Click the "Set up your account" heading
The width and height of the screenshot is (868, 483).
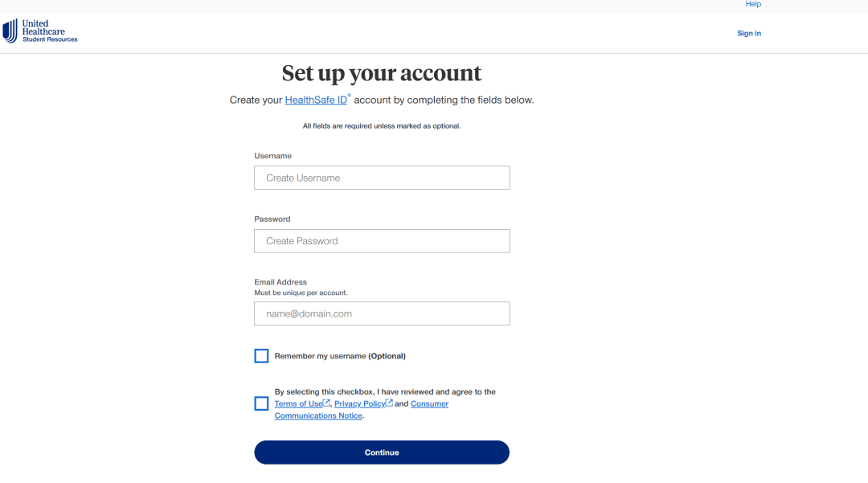pyautogui.click(x=382, y=74)
